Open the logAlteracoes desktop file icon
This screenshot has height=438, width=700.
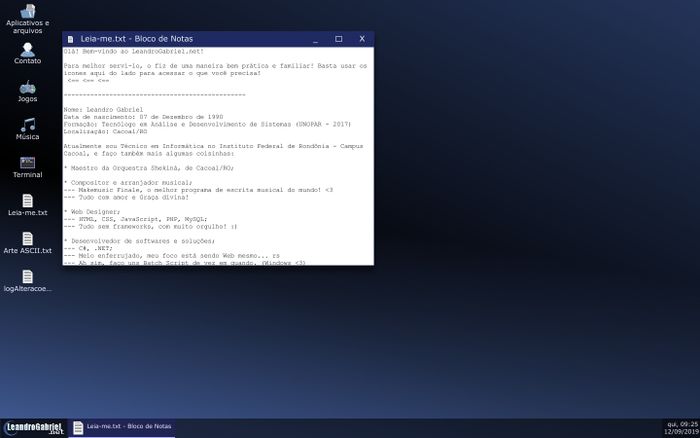pos(27,277)
